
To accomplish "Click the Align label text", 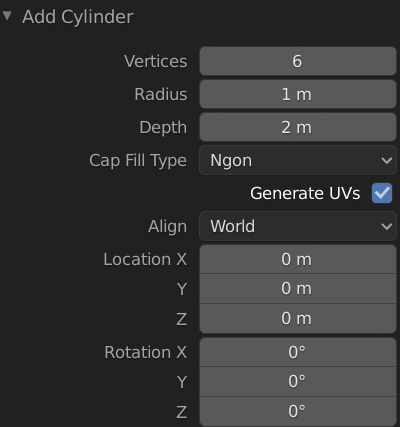I will point(168,227).
